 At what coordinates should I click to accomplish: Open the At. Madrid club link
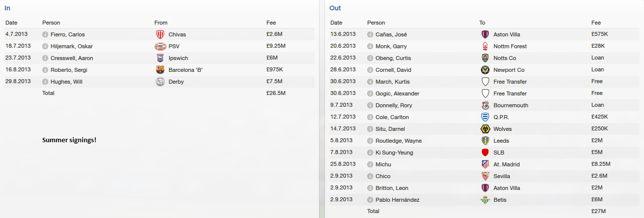pyautogui.click(x=506, y=164)
